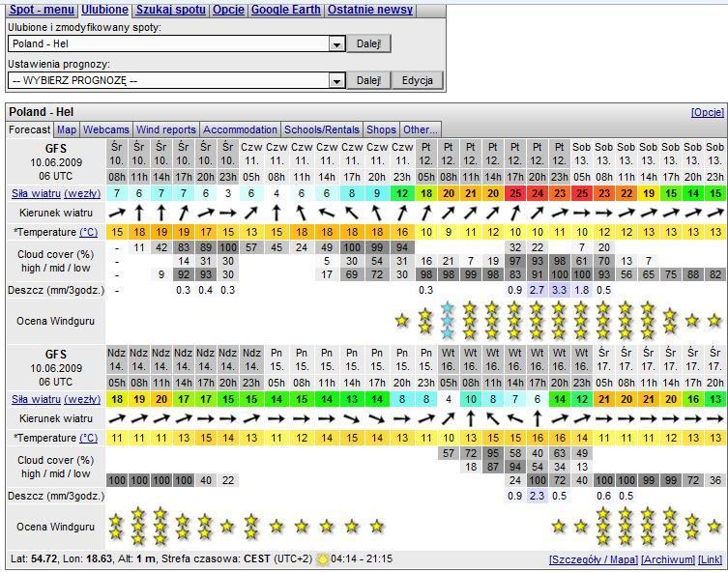This screenshot has width=728, height=572.
Task: Click wind direction arrow for Śr 10. 11h
Action: [139, 213]
